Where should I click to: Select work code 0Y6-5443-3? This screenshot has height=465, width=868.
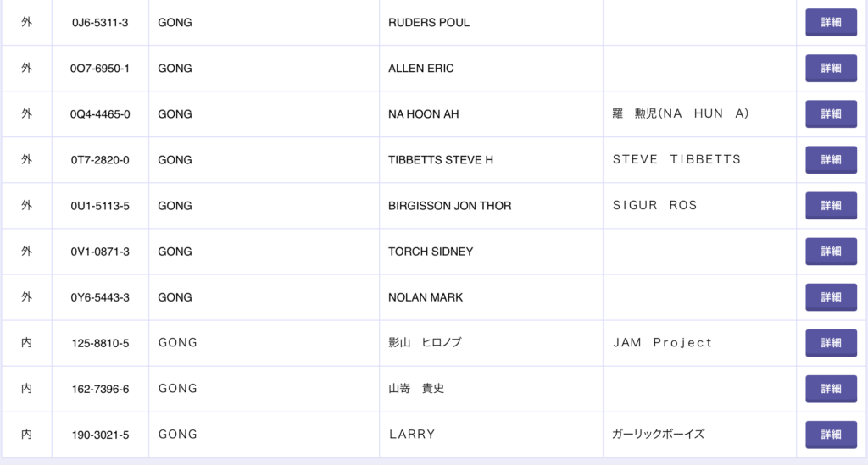point(100,297)
